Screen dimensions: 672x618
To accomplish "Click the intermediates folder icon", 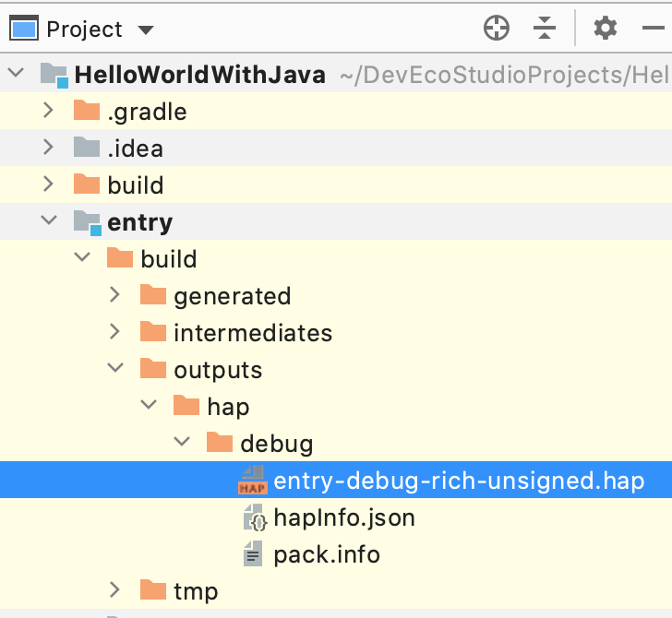I will [153, 331].
